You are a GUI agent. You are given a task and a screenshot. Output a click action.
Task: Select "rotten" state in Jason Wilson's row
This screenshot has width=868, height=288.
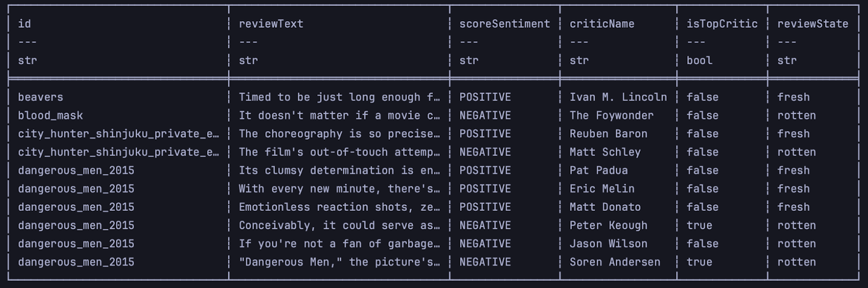pos(796,244)
